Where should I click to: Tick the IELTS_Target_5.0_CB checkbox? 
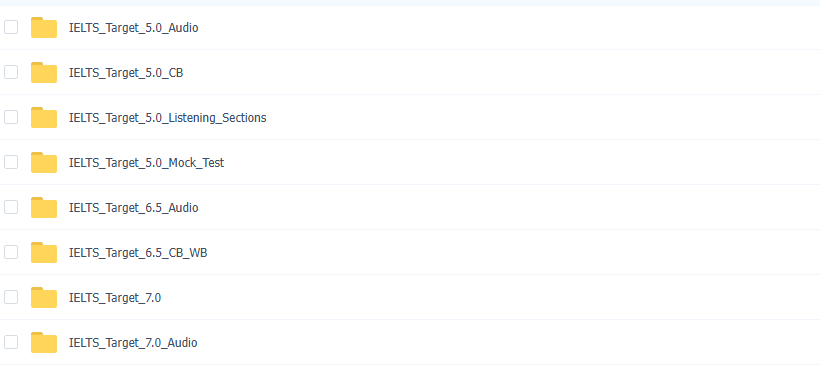(x=11, y=72)
